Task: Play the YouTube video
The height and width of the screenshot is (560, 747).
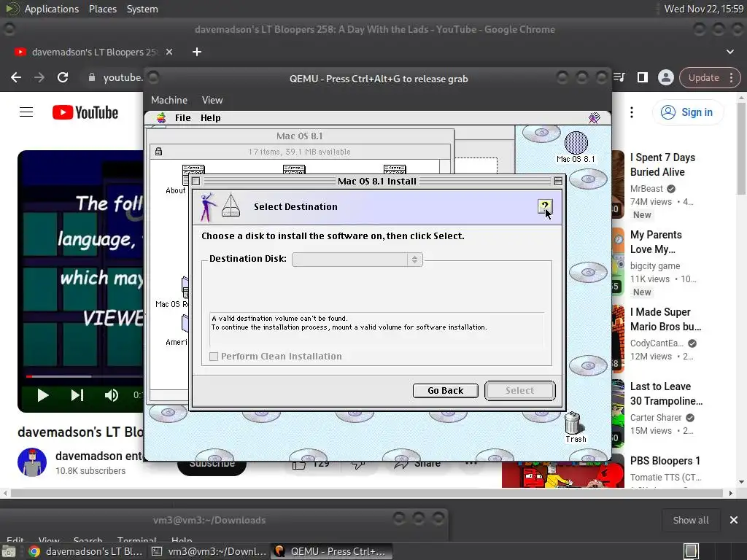Action: [x=43, y=395]
